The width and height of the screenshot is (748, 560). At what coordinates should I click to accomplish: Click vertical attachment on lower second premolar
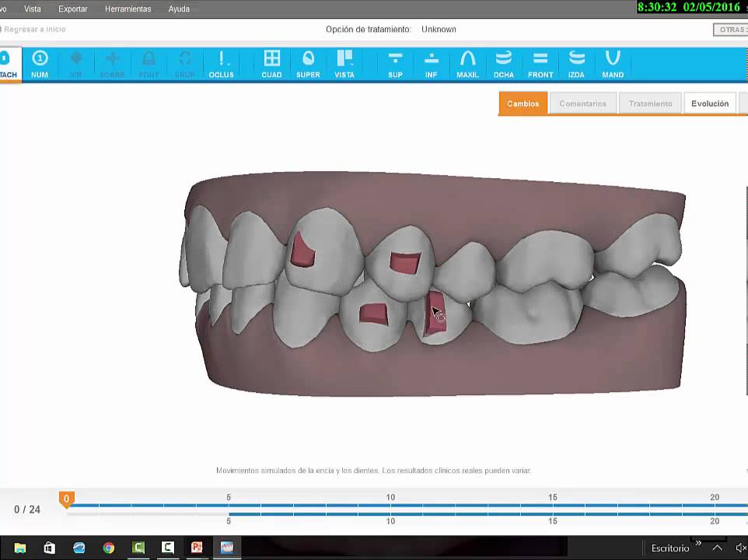pyautogui.click(x=435, y=313)
